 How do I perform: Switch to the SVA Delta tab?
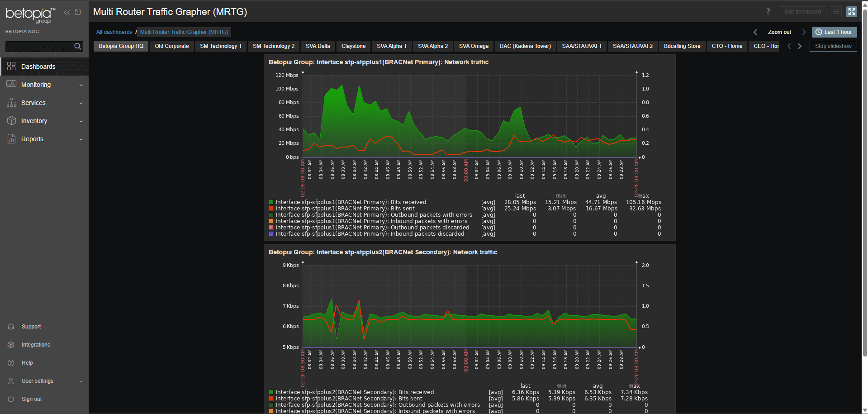318,46
